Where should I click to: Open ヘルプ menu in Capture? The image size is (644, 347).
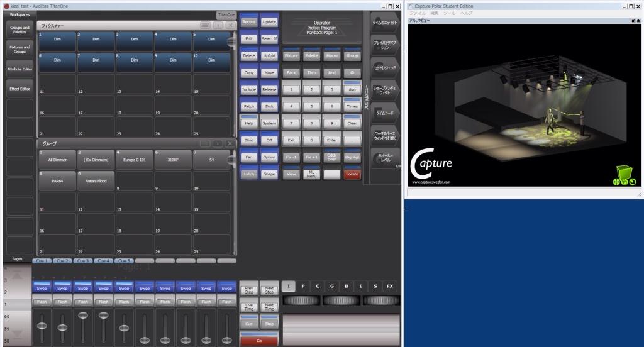point(466,13)
